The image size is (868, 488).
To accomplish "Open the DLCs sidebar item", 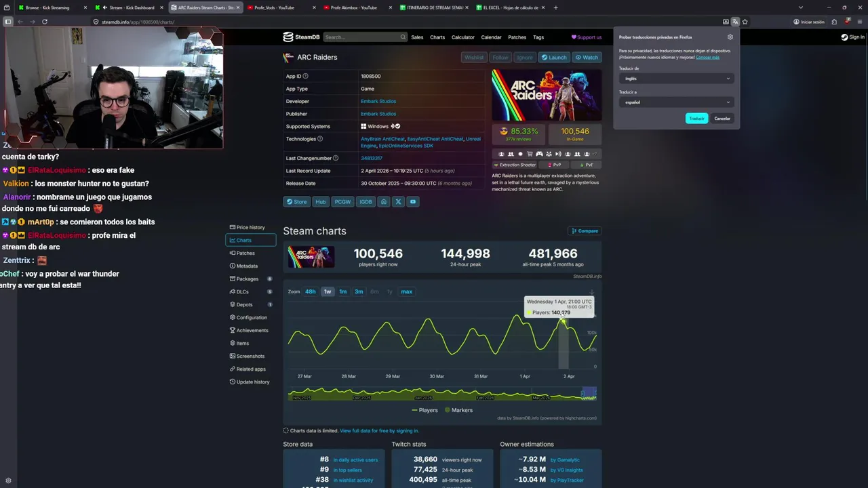I will coord(250,291).
